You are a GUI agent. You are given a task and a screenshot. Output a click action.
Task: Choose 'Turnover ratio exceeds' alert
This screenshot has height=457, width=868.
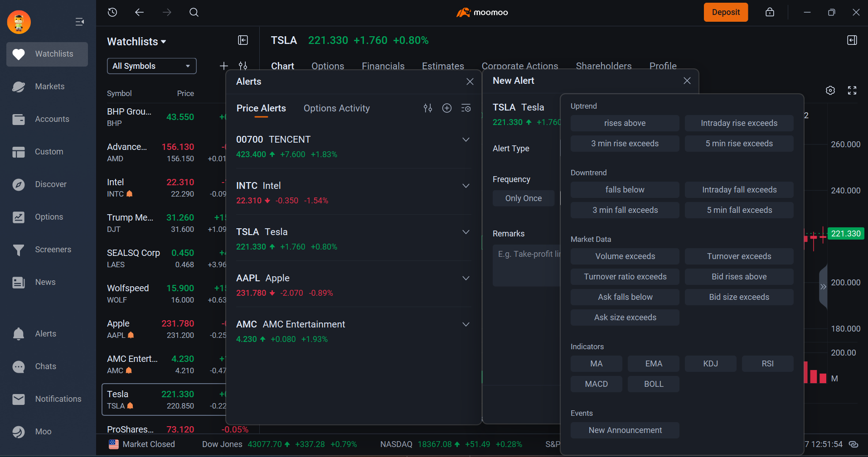click(625, 277)
